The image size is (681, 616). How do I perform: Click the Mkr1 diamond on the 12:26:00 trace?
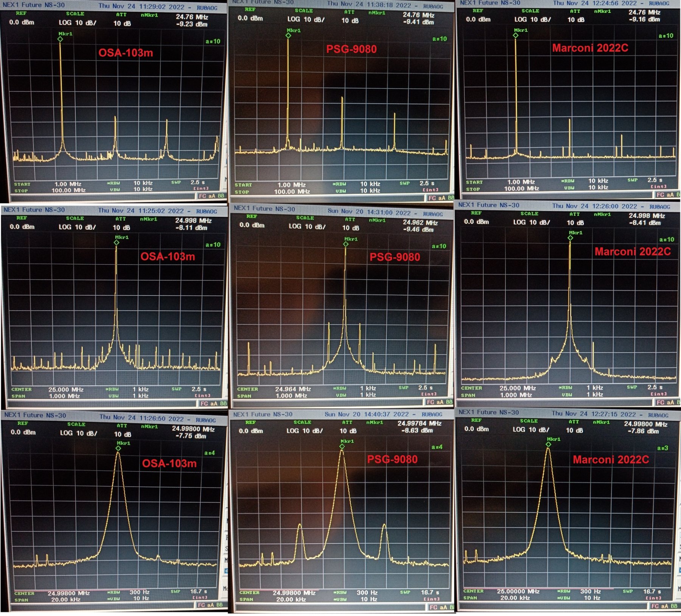pos(570,238)
